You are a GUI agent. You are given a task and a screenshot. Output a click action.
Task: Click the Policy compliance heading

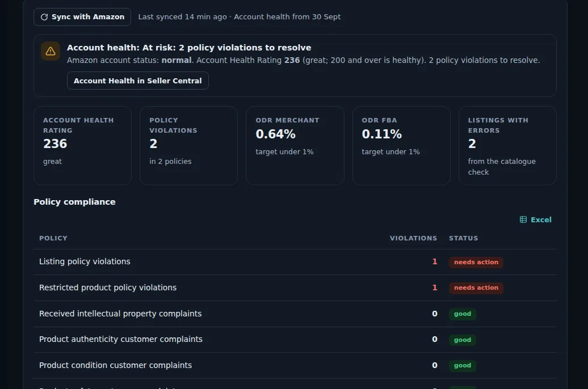[74, 202]
